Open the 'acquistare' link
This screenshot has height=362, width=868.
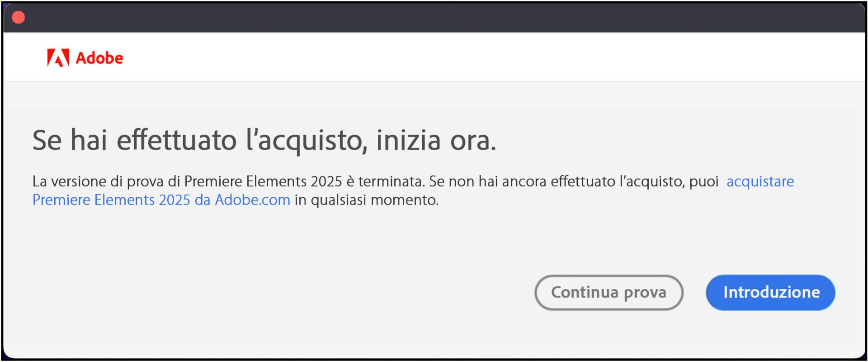click(x=760, y=181)
